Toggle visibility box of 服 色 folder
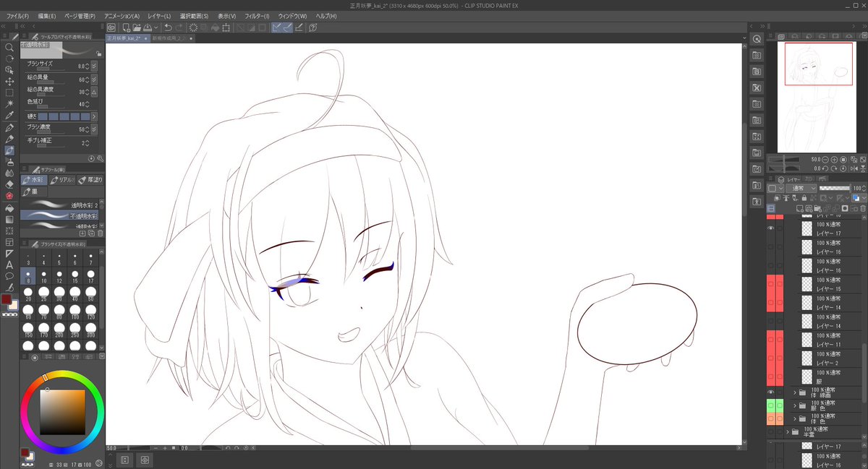The image size is (868, 469). (x=770, y=405)
